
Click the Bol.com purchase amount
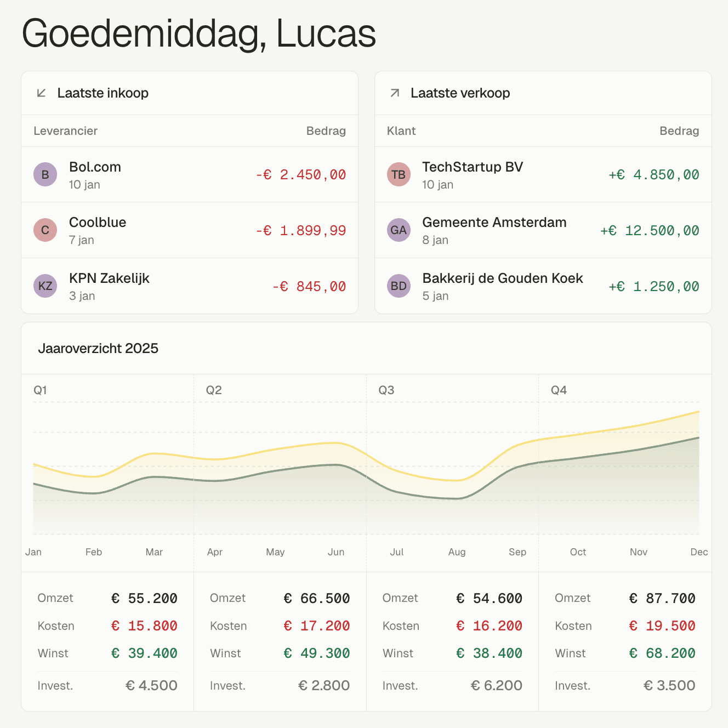coord(301,175)
